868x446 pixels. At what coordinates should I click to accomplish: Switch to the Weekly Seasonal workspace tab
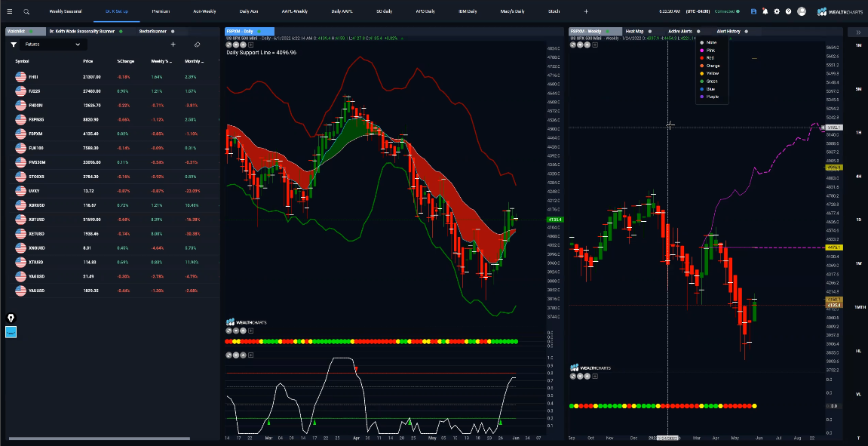(x=66, y=11)
